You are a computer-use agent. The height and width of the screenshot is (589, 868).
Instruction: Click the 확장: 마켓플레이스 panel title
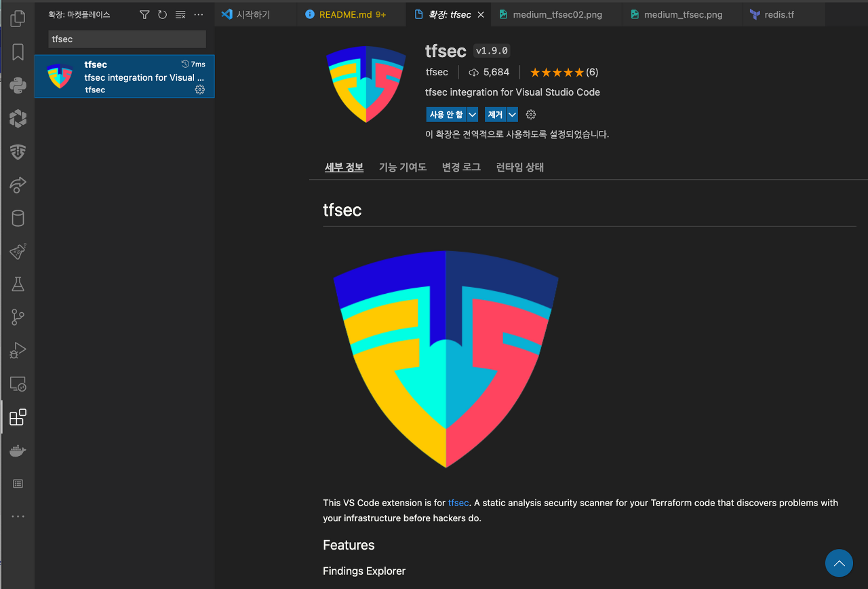[x=79, y=14]
